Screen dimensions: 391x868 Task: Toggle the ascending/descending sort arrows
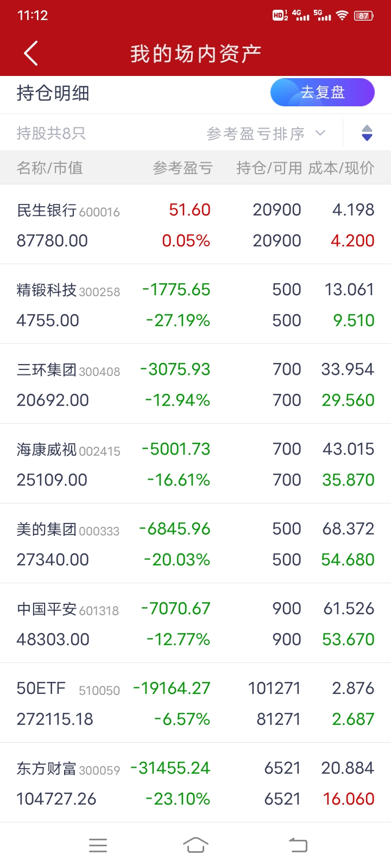[367, 133]
